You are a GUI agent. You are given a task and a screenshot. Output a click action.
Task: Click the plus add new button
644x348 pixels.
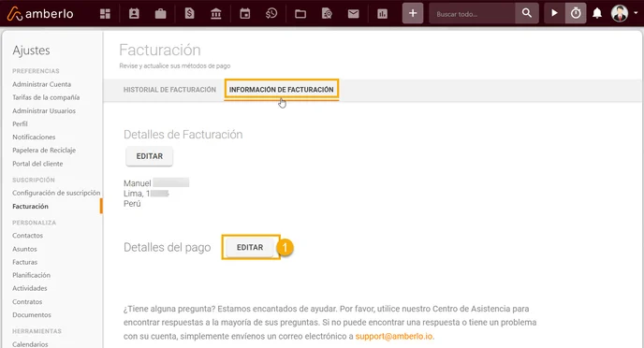(413, 13)
